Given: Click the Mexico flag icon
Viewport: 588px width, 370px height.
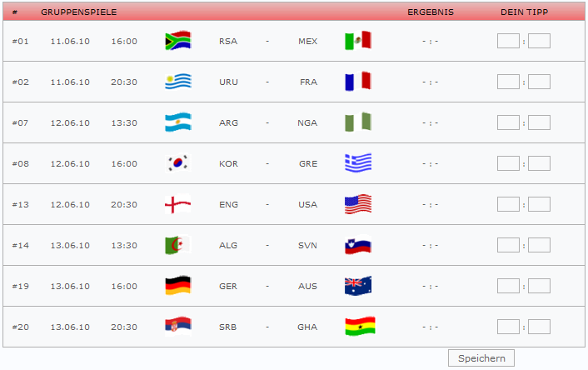Looking at the screenshot, I should pos(358,40).
